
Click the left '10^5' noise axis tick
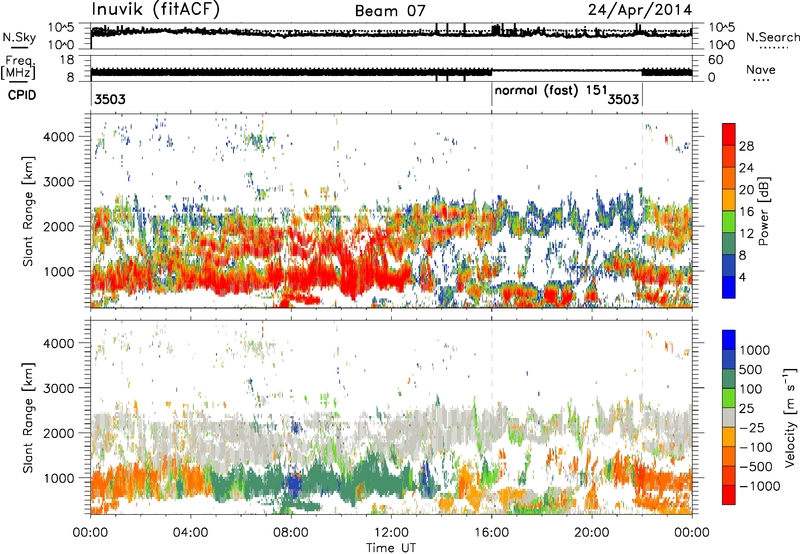click(x=61, y=28)
